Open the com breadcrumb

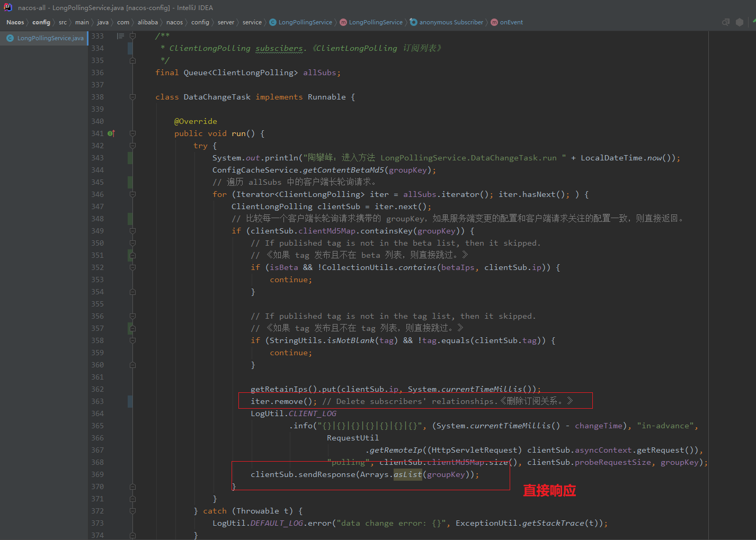[x=123, y=22]
